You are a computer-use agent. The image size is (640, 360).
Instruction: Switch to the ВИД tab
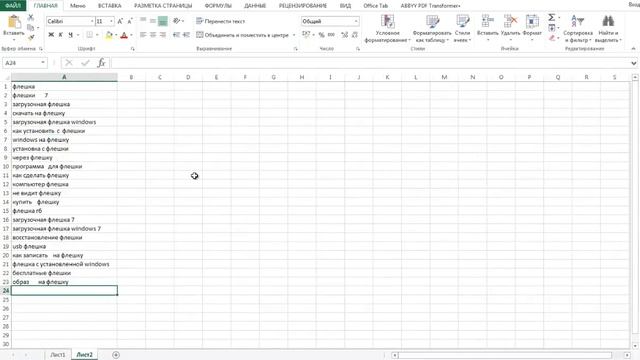click(345, 6)
